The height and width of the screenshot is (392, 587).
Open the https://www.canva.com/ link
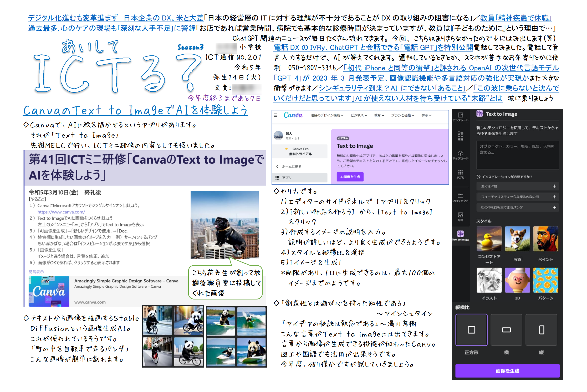(61, 212)
